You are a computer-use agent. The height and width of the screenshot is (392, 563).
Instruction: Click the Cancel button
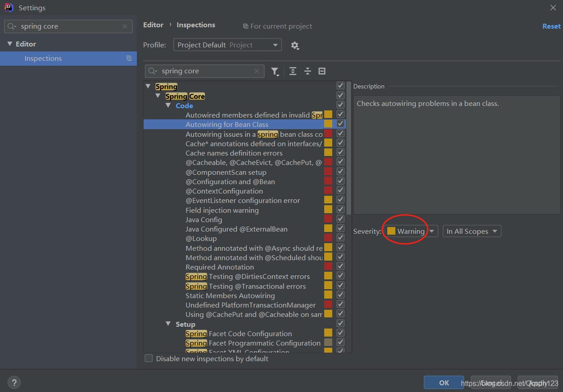491,383
